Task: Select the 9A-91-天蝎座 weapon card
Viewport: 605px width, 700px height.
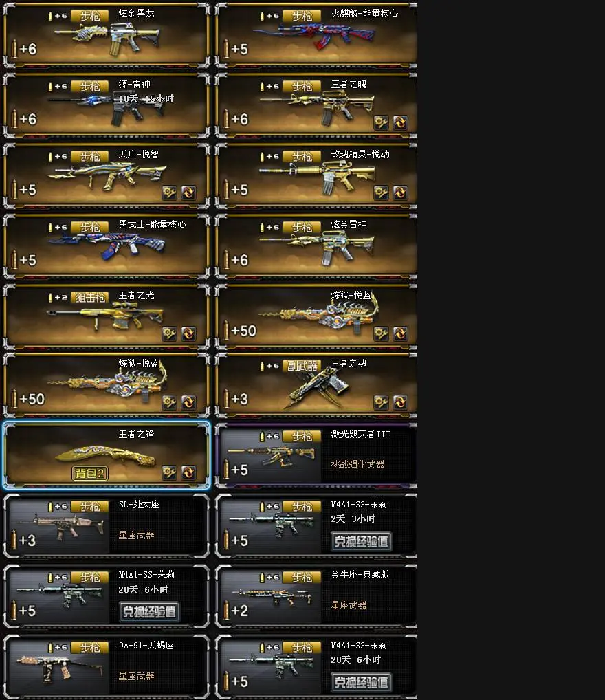Action: [x=107, y=667]
